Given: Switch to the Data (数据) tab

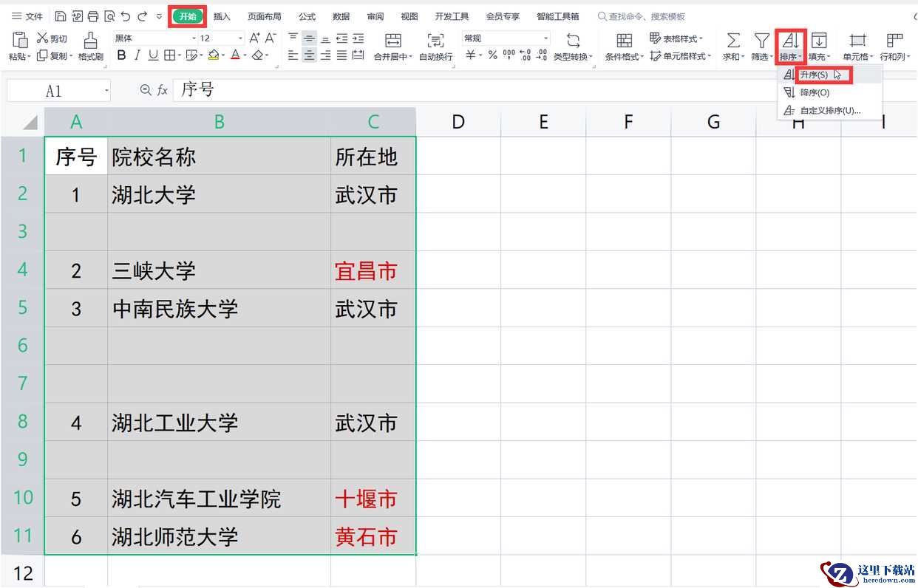Looking at the screenshot, I should point(341,16).
